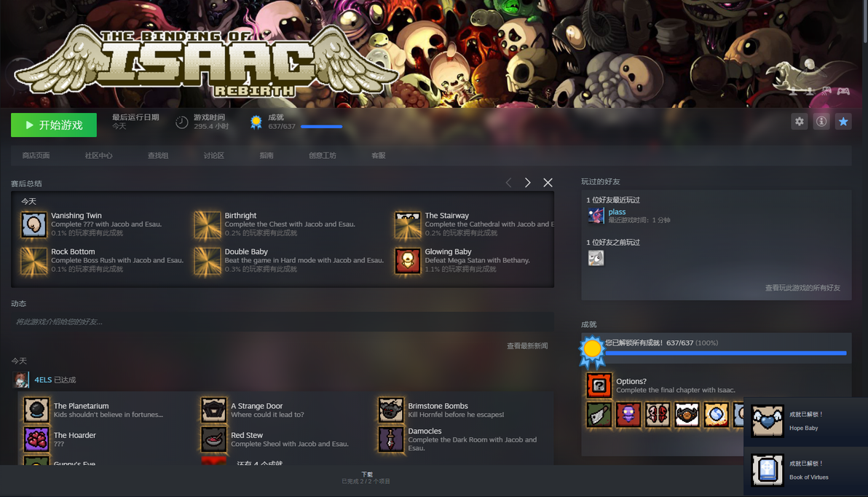Open Options? achievement icon
This screenshot has height=497, width=868.
point(599,386)
